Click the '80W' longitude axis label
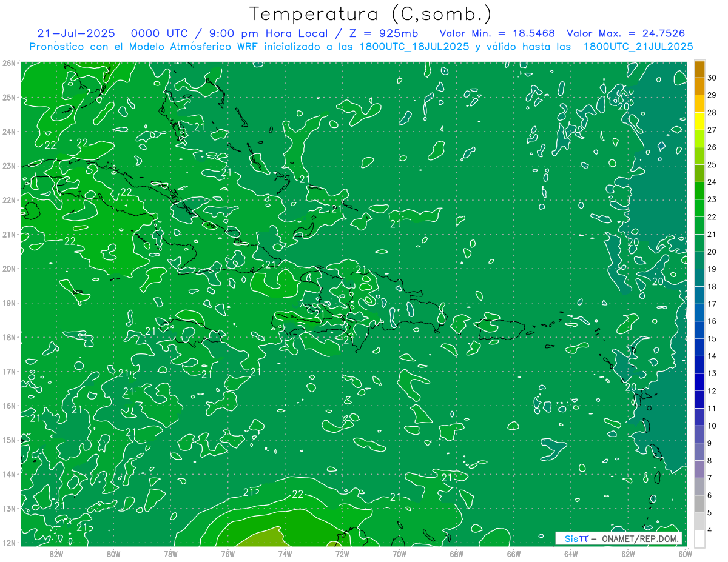Viewport: 728px width, 562px height. click(x=113, y=553)
